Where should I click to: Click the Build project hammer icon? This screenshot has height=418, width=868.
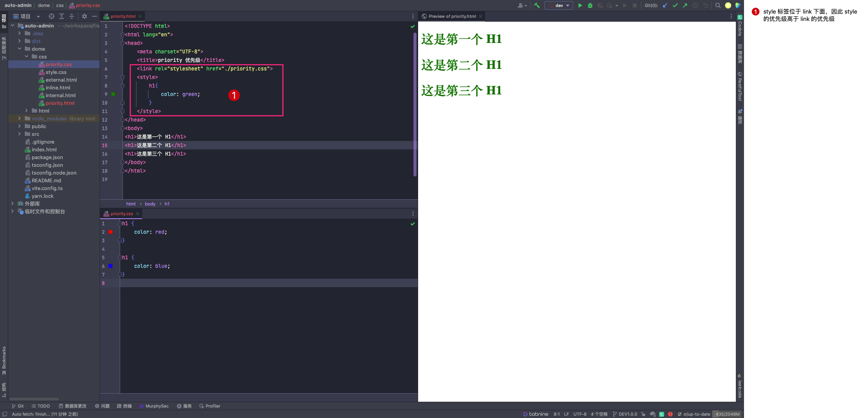pos(537,5)
